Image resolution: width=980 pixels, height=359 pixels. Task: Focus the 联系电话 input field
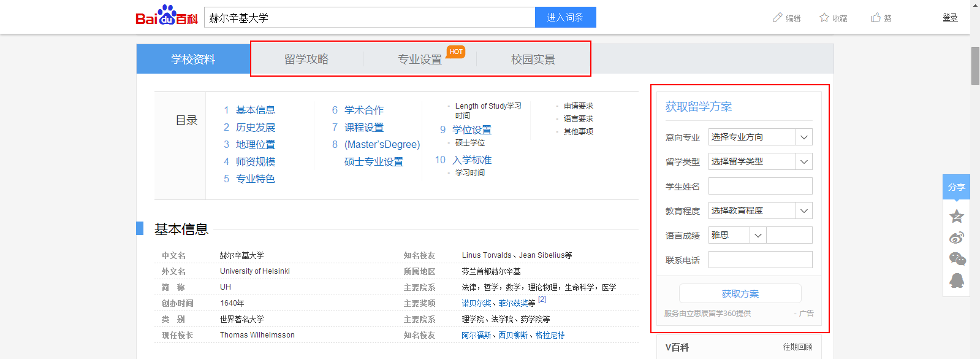click(761, 260)
